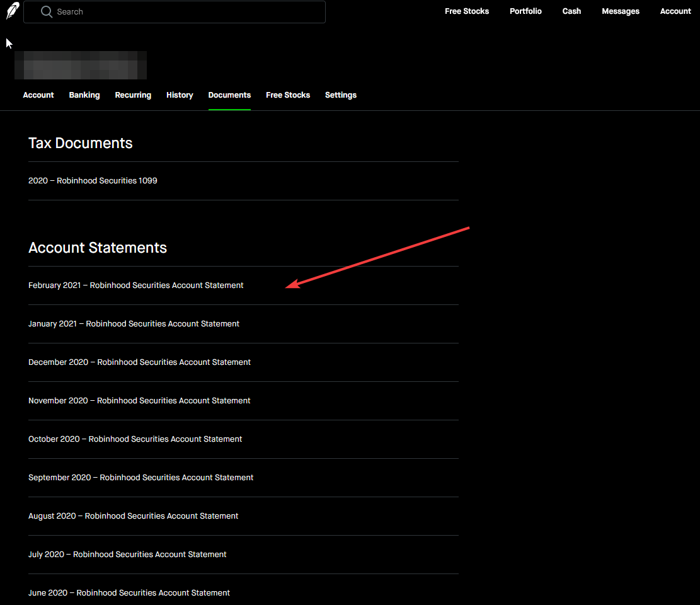Open 2020 Robinhood Securities 1099 document
This screenshot has height=605, width=700.
point(93,181)
